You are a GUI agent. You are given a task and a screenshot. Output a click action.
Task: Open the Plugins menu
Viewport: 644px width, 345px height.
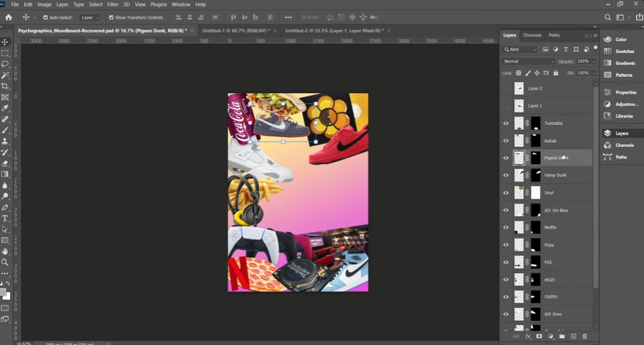tap(159, 5)
